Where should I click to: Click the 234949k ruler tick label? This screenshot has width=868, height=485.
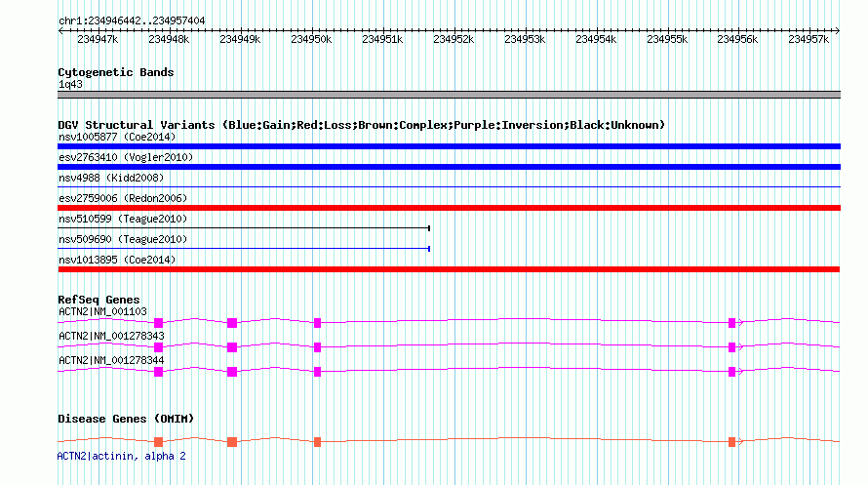tap(240, 39)
